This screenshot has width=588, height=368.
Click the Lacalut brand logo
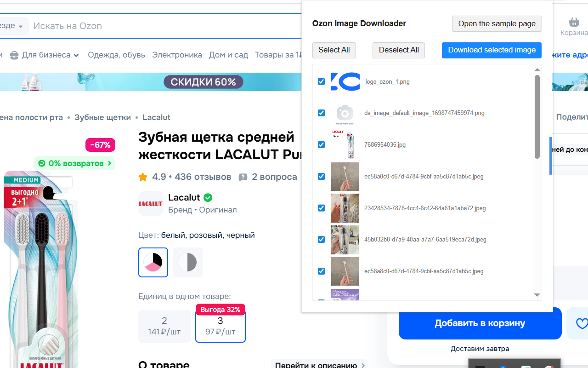[151, 203]
